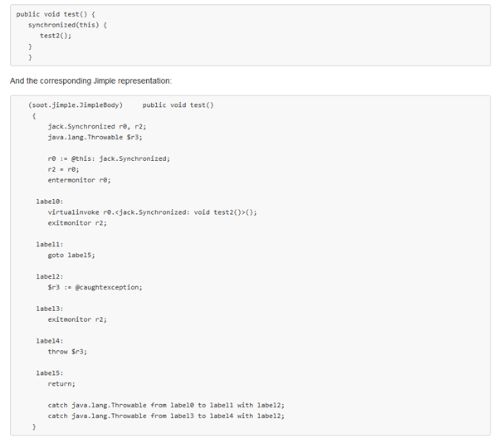This screenshot has height=448, width=498.
Task: Click the catch line 'from label0 to label1'
Action: 166,406
